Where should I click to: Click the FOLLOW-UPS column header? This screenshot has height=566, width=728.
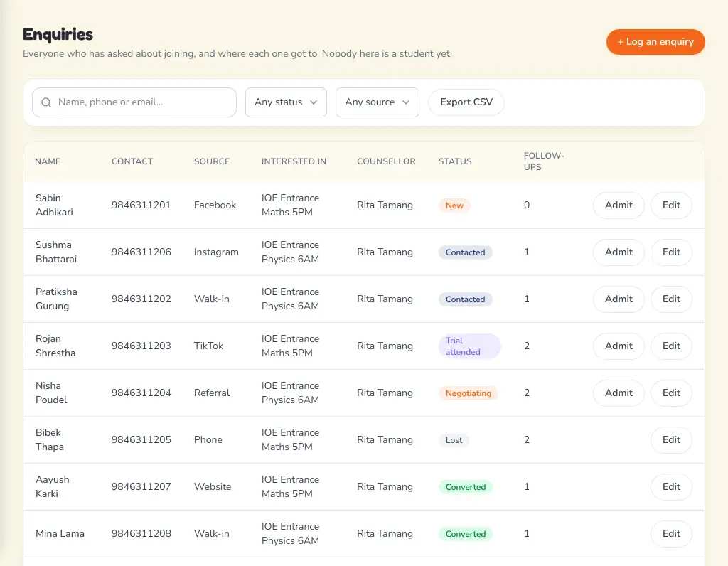coord(544,161)
